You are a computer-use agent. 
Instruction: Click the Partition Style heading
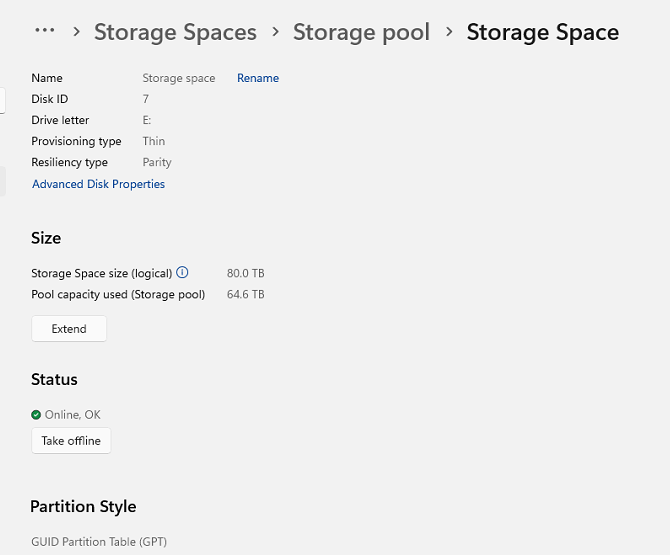tap(83, 506)
